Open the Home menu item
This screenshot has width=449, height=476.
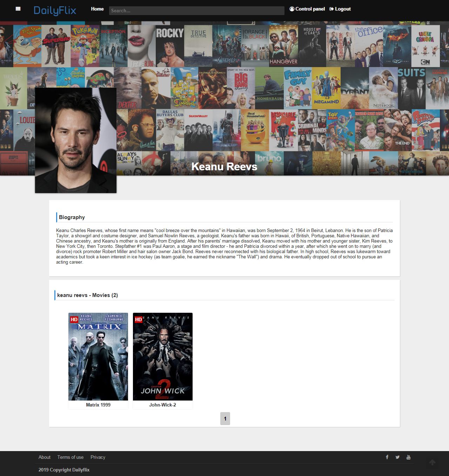click(97, 9)
